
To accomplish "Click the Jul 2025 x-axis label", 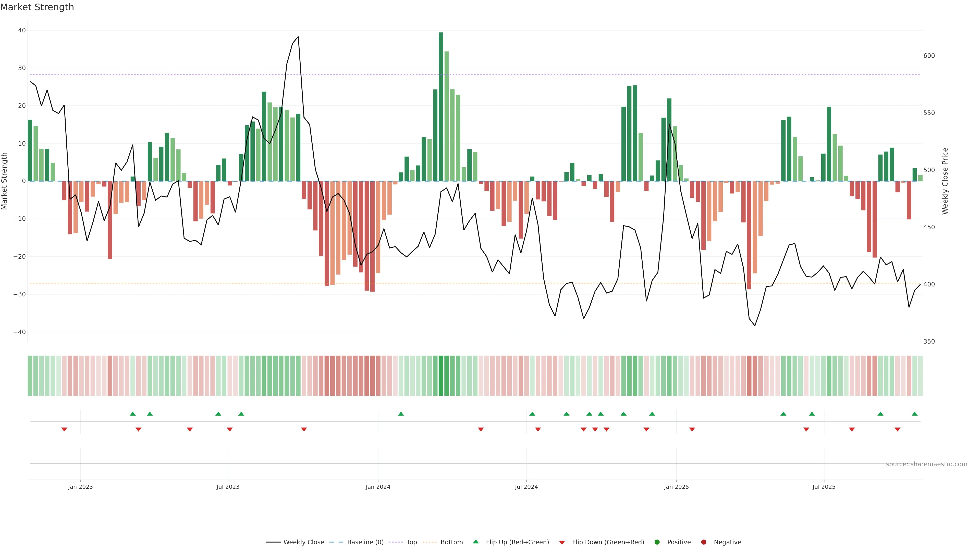I will pyautogui.click(x=824, y=487).
